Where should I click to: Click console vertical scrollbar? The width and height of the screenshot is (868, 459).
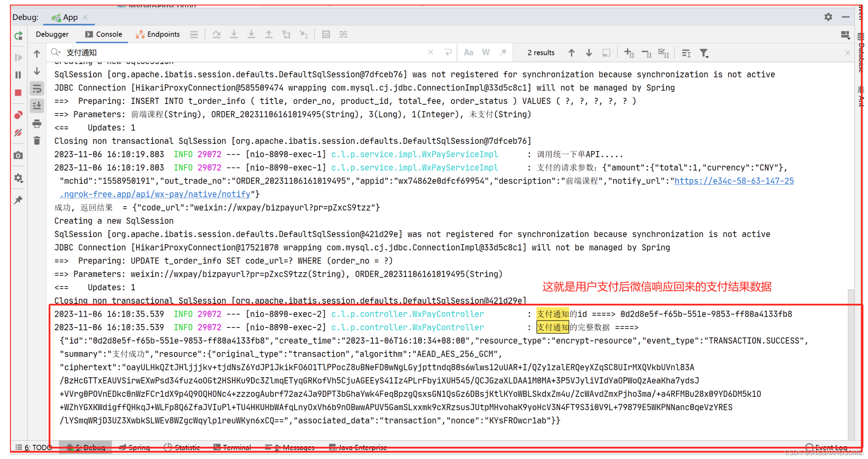click(x=851, y=364)
